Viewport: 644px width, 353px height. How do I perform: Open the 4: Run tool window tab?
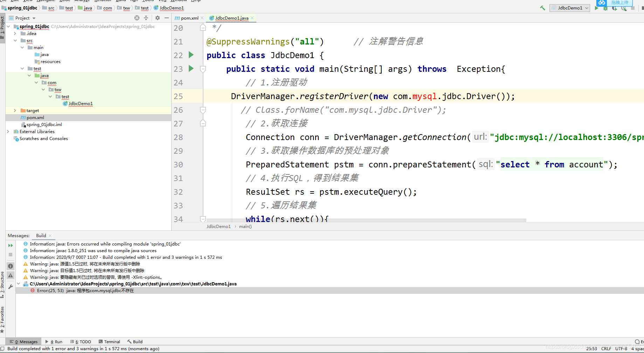54,342
